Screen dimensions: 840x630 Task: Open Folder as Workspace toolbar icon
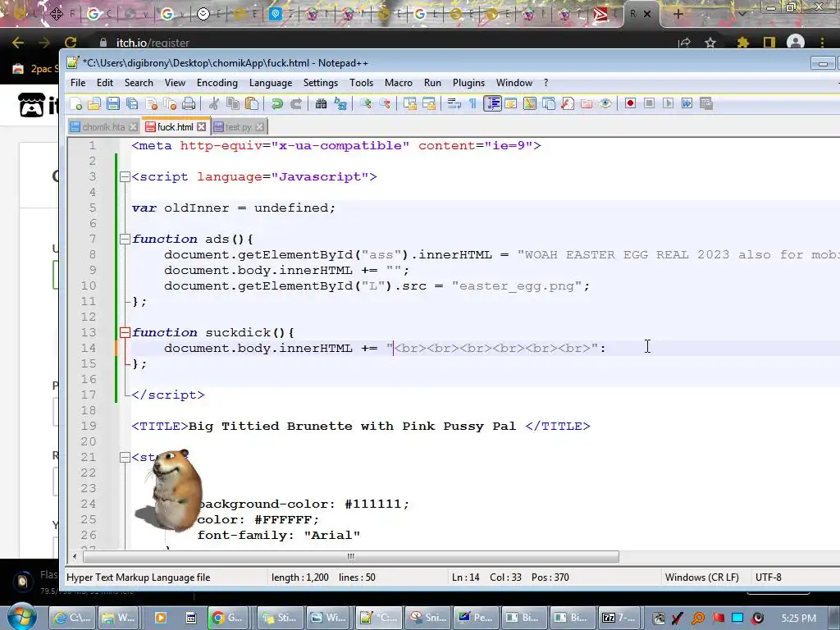point(587,103)
